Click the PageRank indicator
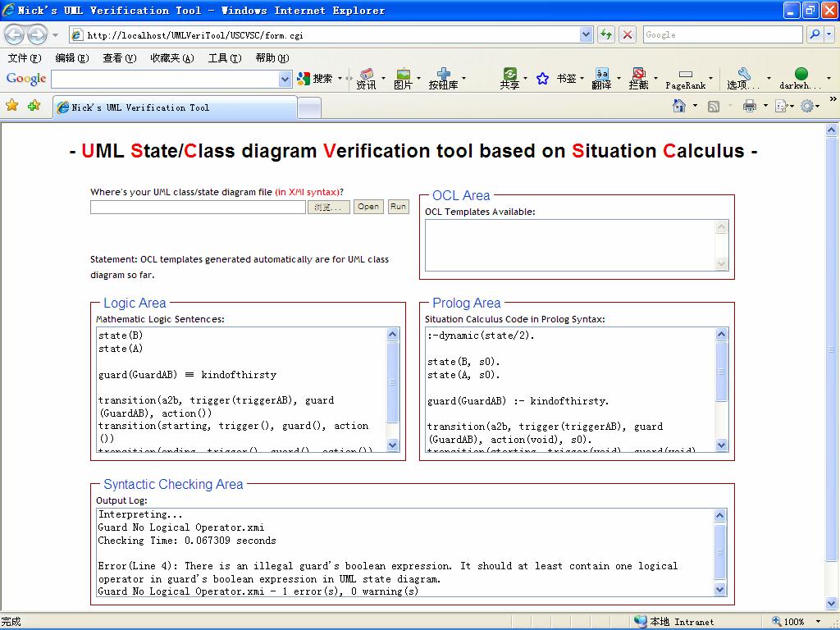The height and width of the screenshot is (630, 840). click(x=685, y=80)
